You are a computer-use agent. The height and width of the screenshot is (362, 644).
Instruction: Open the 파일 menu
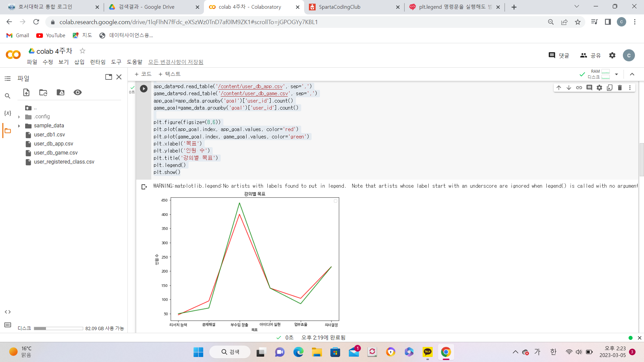[32, 62]
